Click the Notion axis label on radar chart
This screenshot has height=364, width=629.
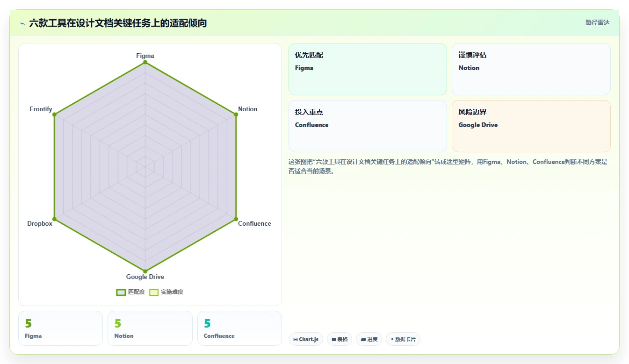click(247, 109)
